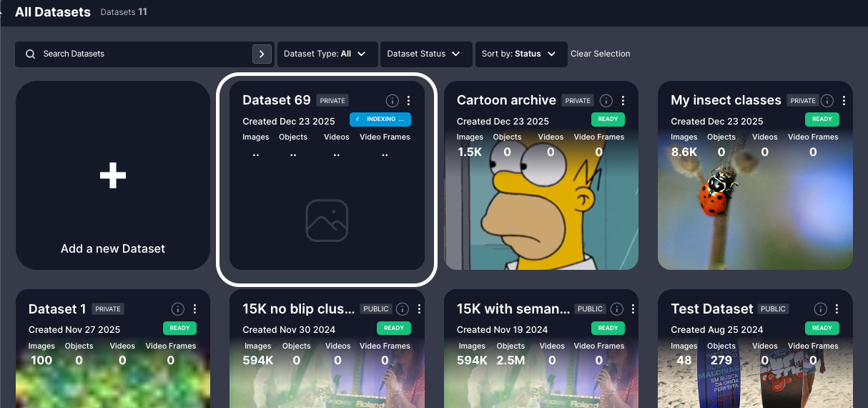This screenshot has height=408, width=868.
Task: Open info icon on 15K no blip card
Action: (x=402, y=309)
